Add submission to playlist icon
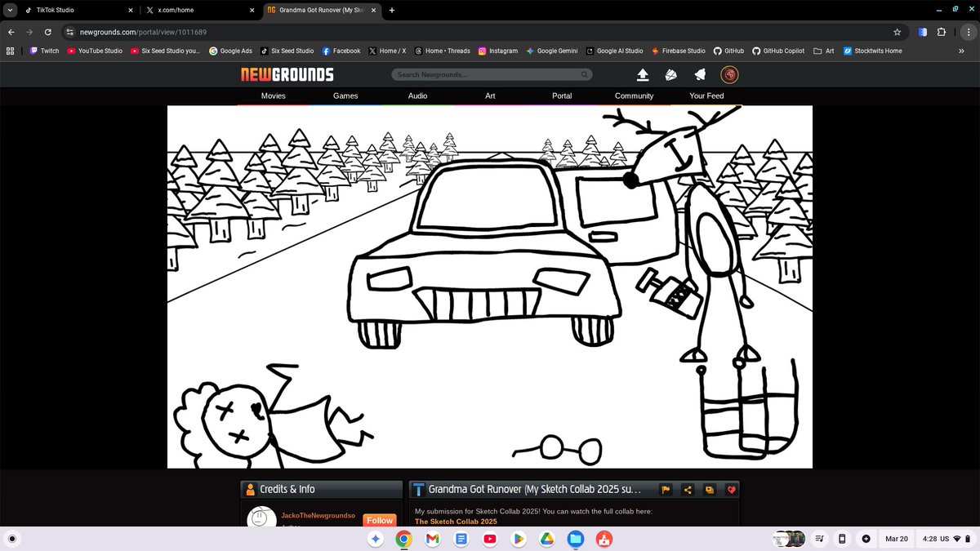 (x=710, y=490)
